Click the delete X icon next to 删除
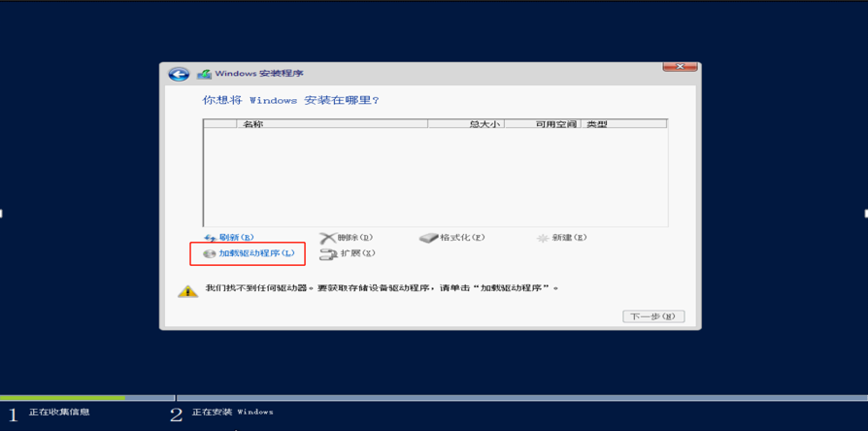Screen dimensions: 868x431 [x=328, y=238]
